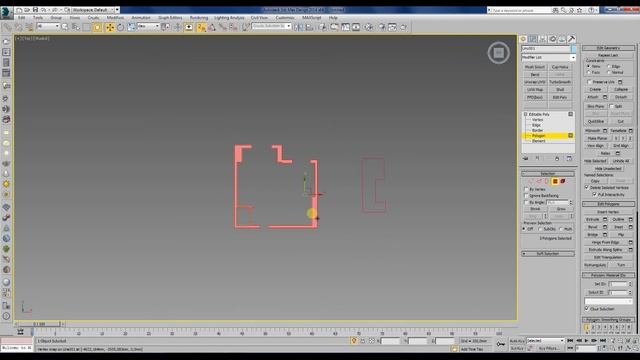
Task: Enable the By Angle checkbox
Action: [526, 202]
